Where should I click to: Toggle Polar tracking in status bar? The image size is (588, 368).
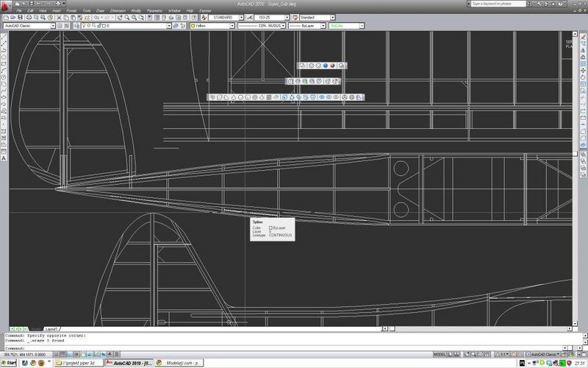[76, 354]
